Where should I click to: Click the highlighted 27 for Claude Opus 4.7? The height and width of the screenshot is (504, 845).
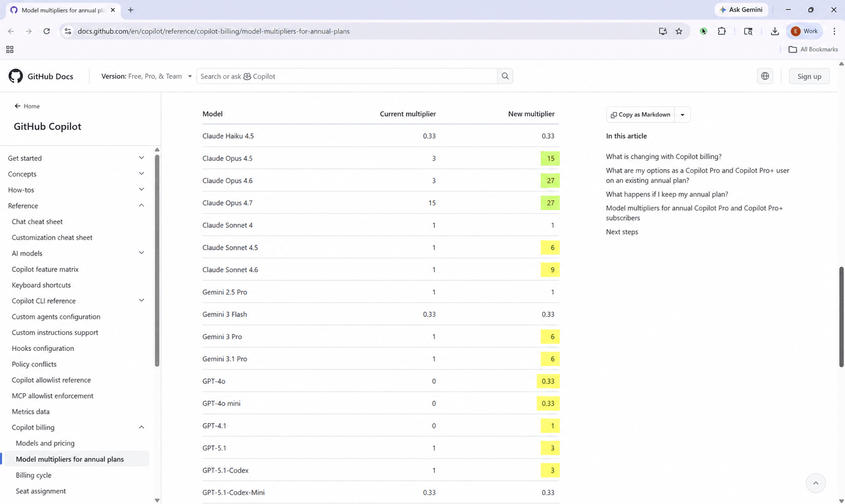(x=550, y=203)
